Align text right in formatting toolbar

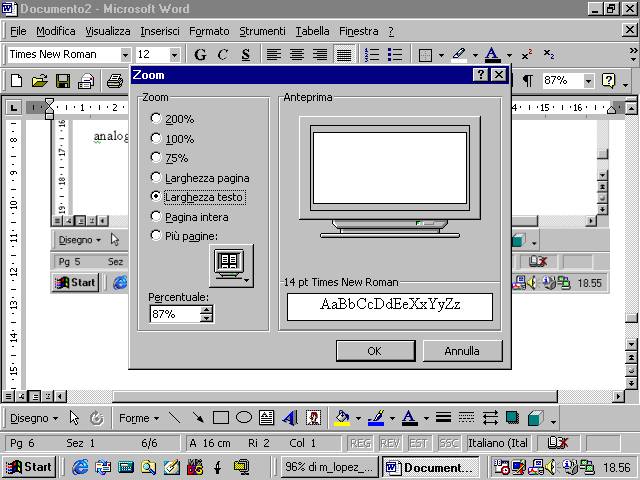pos(320,54)
